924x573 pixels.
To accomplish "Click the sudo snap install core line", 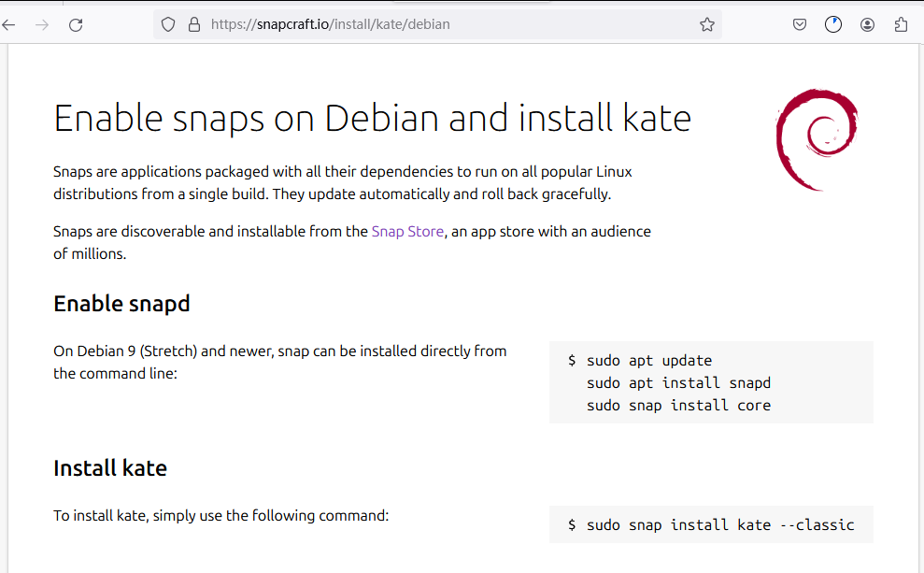I will pos(678,406).
